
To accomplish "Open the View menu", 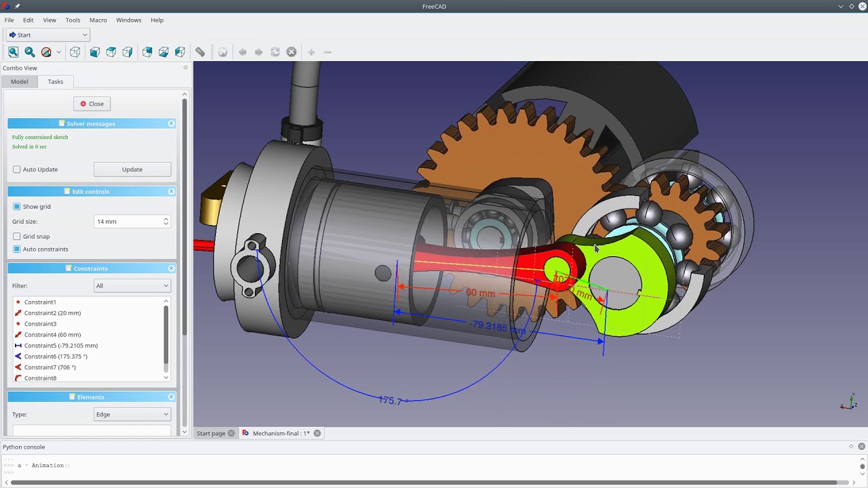I will 50,20.
